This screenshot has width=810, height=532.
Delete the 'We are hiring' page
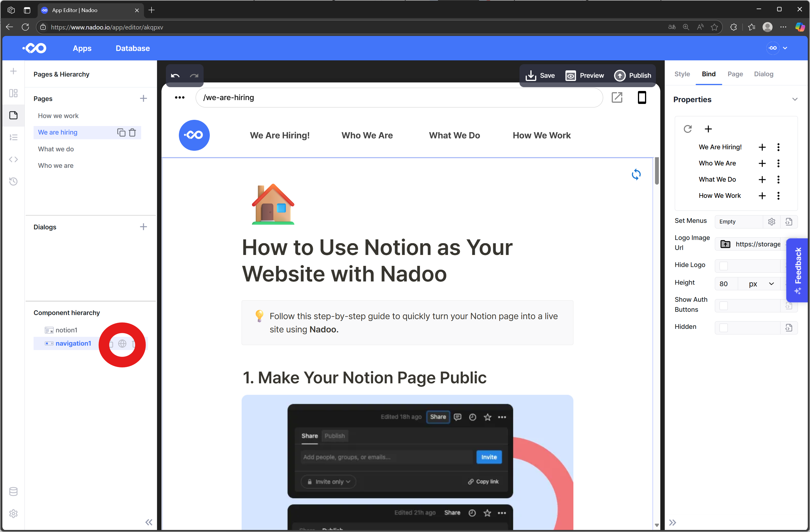(132, 132)
